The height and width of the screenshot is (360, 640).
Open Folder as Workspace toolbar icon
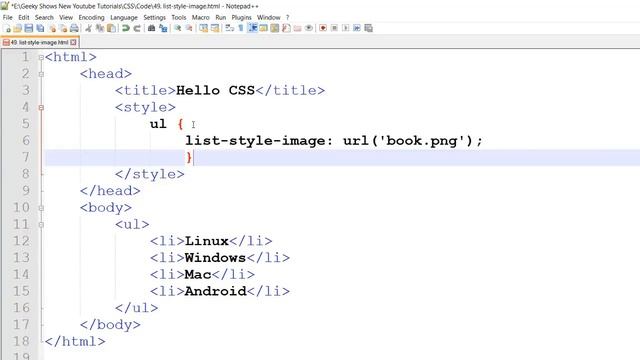point(298,28)
